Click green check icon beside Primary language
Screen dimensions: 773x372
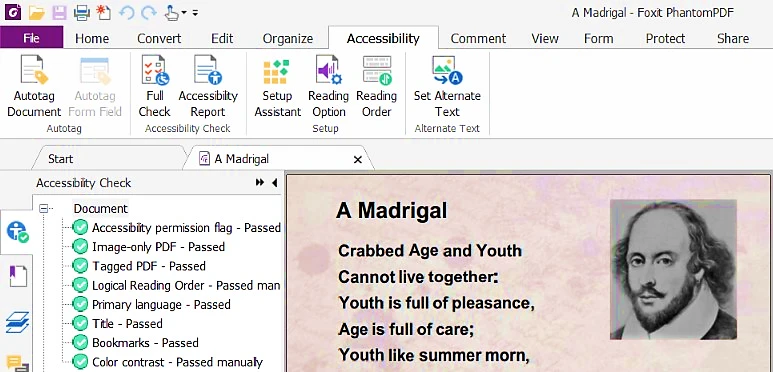pos(80,304)
